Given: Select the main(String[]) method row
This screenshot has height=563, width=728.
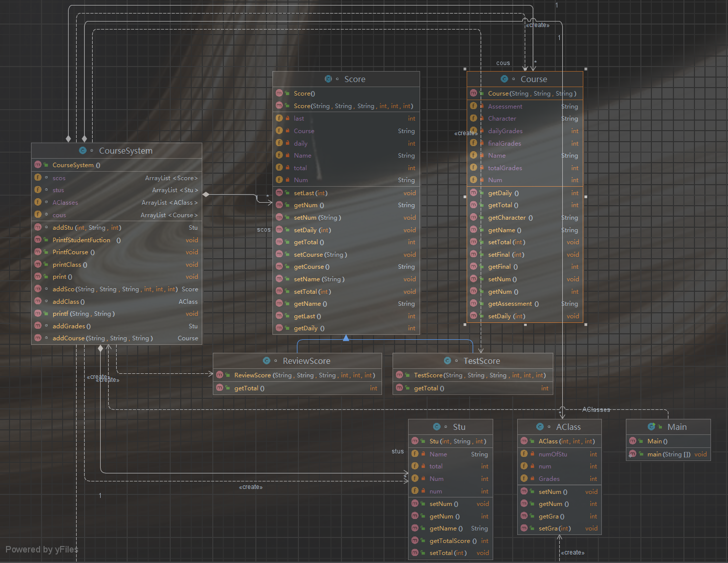Looking at the screenshot, I should coord(668,454).
